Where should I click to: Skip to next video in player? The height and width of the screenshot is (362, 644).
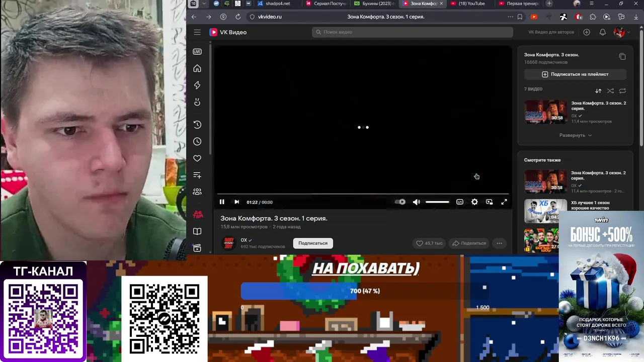tap(236, 202)
